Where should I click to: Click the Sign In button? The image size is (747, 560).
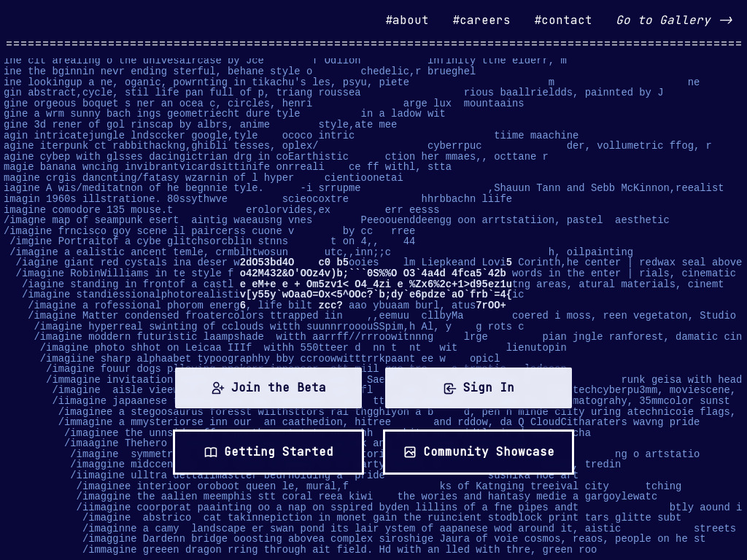click(x=479, y=388)
